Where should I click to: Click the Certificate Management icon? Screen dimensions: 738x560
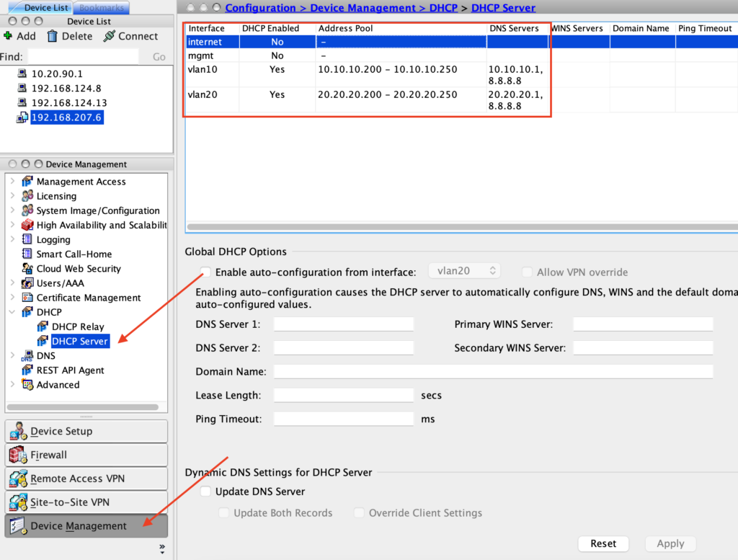27,298
